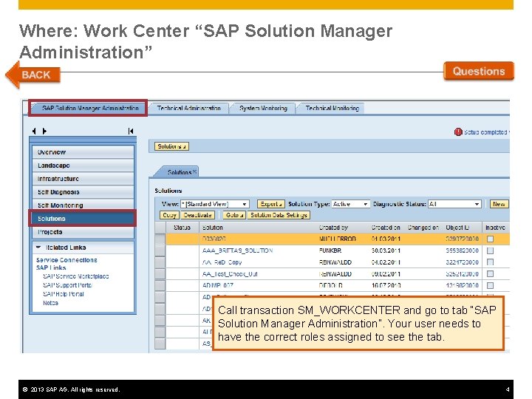This screenshot has height=399, width=532.
Task: Open Self Diagnosis in navigation panel
Action: (x=83, y=191)
